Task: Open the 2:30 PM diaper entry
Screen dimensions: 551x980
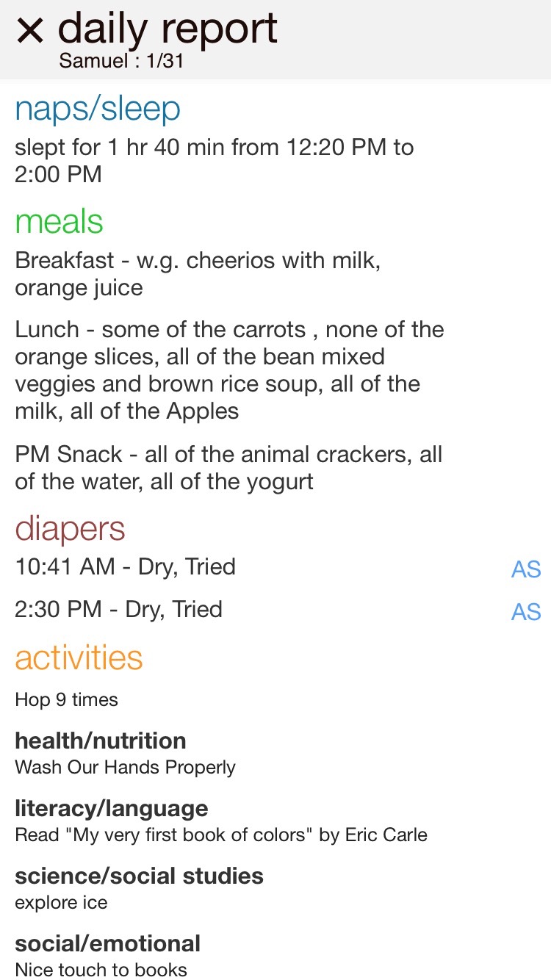Action: click(x=119, y=610)
